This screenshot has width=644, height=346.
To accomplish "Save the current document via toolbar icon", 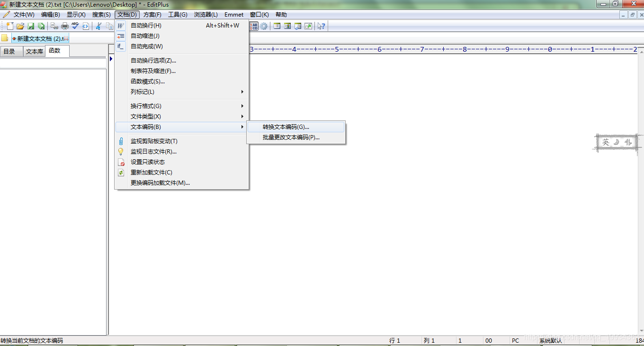I will 31,26.
